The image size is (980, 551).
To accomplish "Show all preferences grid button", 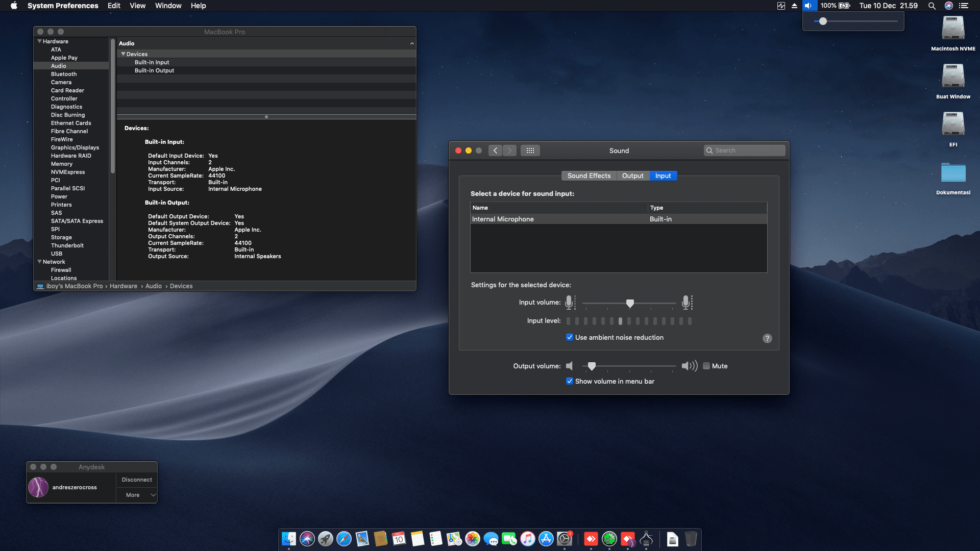I will 530,151.
